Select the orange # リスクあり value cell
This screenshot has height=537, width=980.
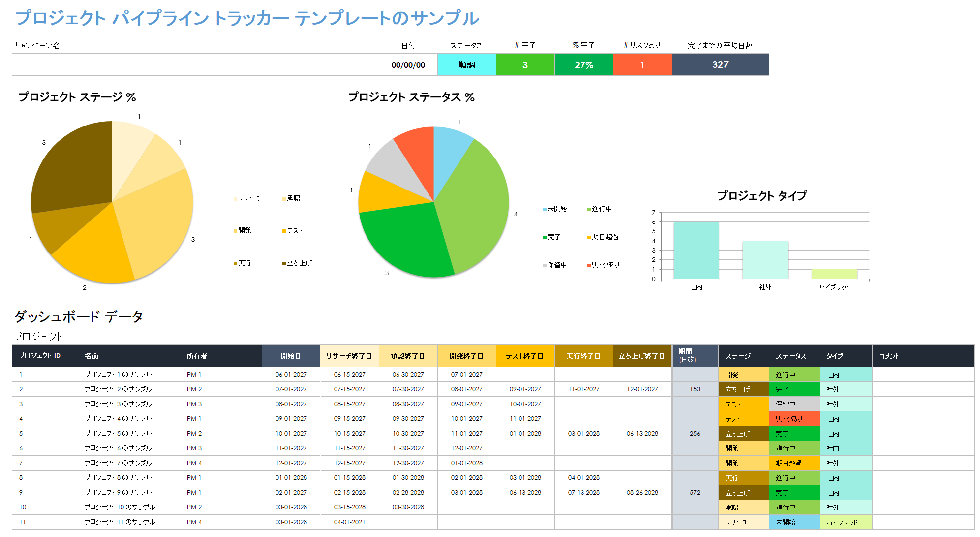click(642, 64)
